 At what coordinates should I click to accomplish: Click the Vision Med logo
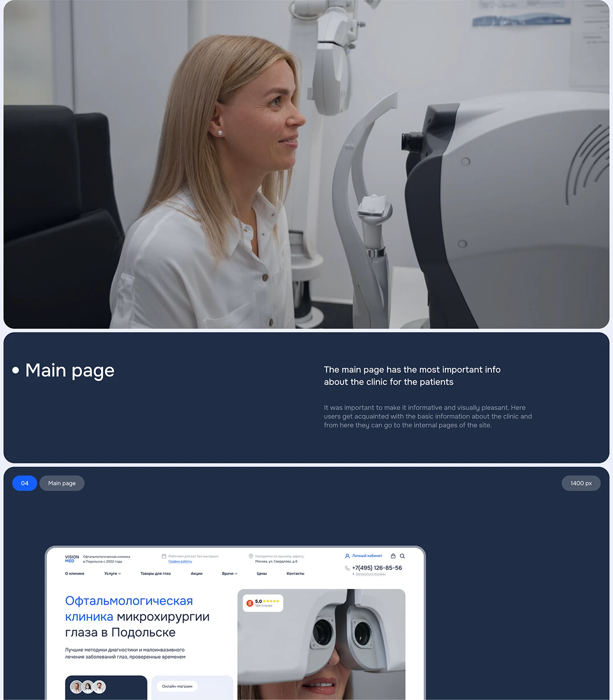click(72, 559)
